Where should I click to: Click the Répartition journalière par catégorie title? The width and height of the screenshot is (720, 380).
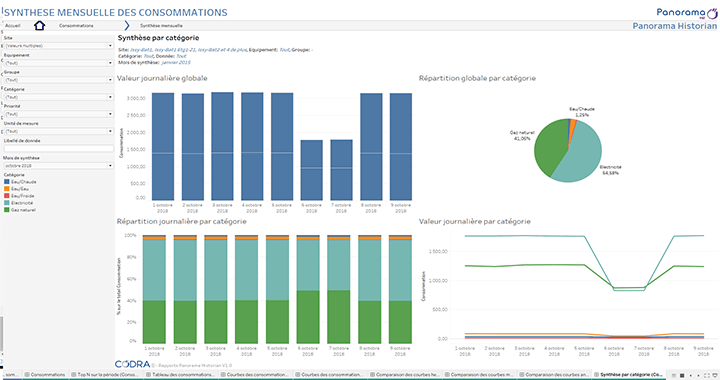point(181,221)
